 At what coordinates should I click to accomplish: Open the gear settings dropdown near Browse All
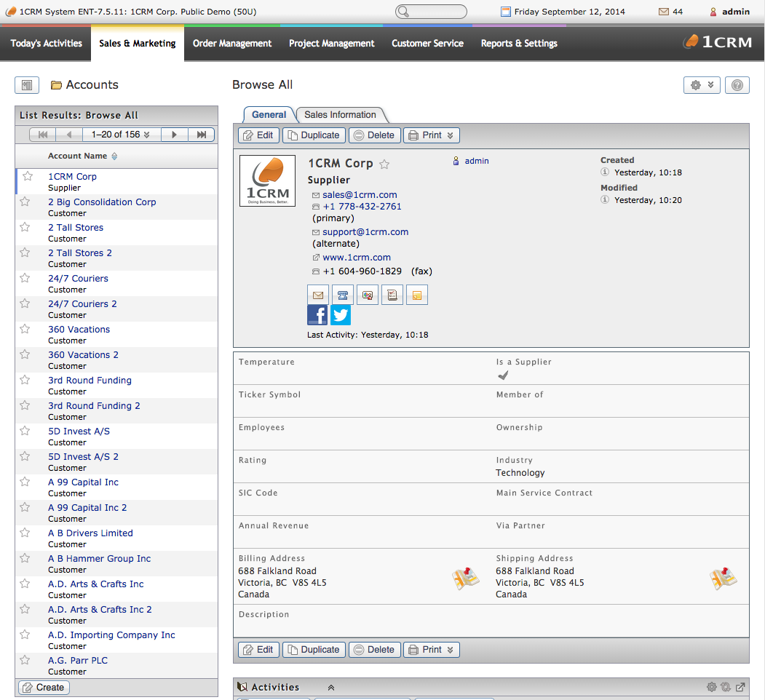point(702,85)
